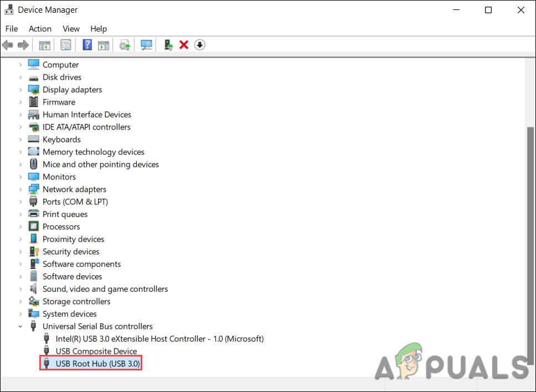Screen dimensions: 536x392
Task: Click the Computer category icon
Action: (x=33, y=64)
